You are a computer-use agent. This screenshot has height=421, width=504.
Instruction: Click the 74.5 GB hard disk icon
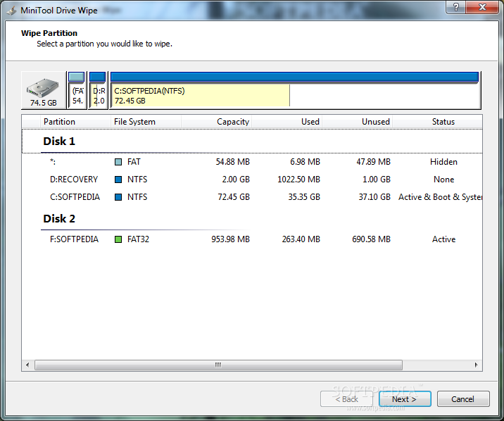44,90
